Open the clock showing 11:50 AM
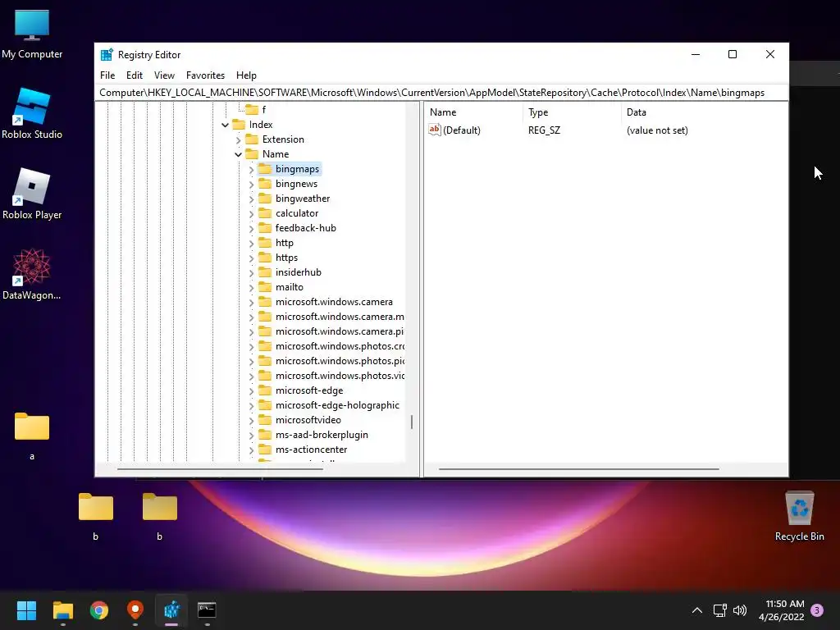Screen dimensions: 840x630 782,610
